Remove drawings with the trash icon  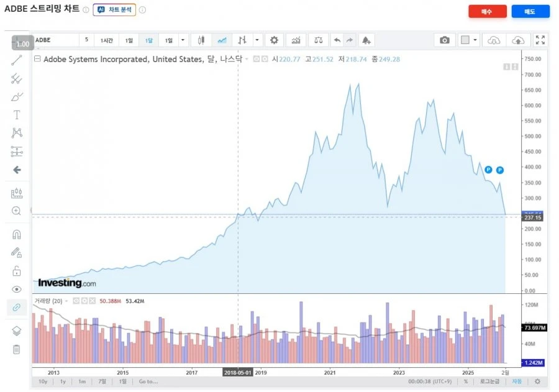pos(16,349)
